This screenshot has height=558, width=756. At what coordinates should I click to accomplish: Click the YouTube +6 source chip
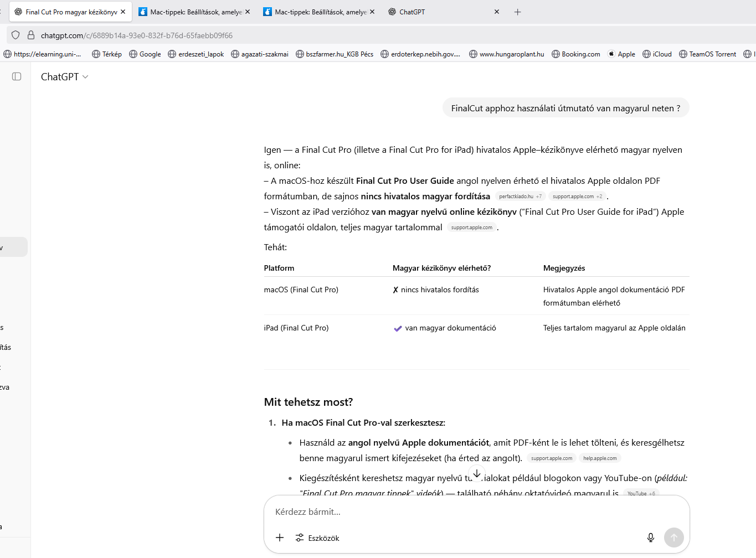[x=641, y=493]
